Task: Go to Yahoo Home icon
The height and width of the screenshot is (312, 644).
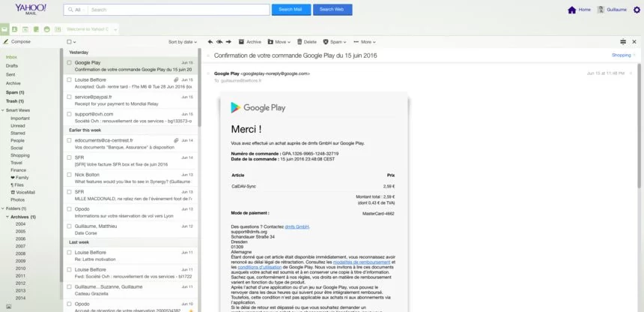Action: point(571,10)
